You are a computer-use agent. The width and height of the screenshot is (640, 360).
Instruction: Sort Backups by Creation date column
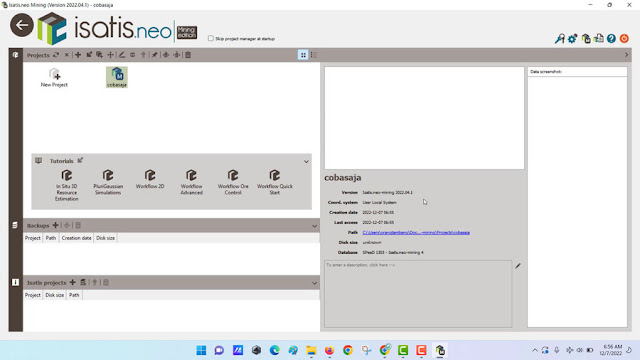[76, 238]
